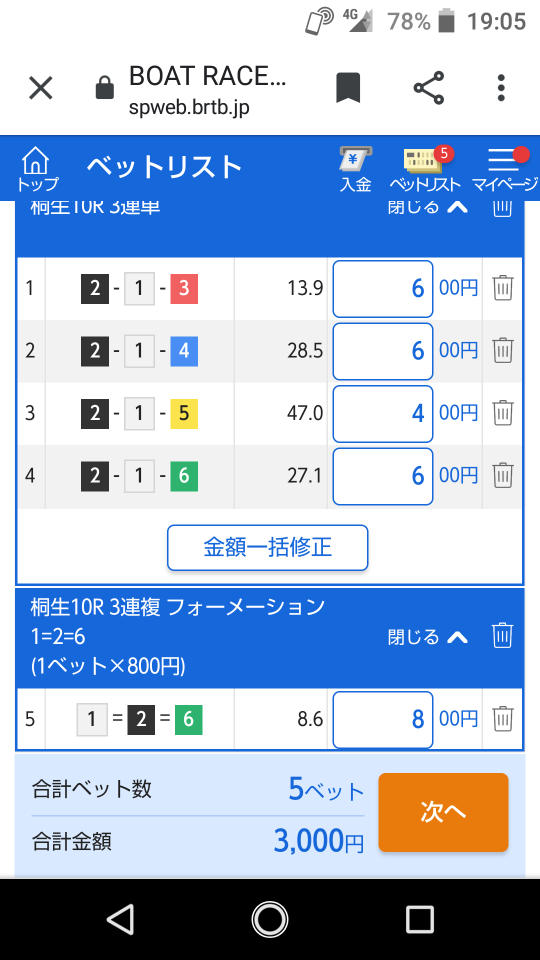Go to the トップ home icon
Image resolution: width=540 pixels, height=960 pixels.
(37, 169)
